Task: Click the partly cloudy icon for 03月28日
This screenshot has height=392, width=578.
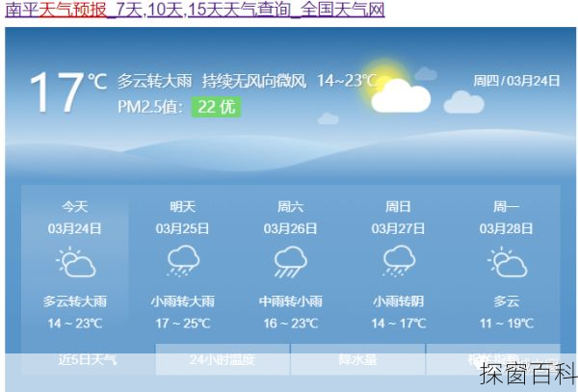Action: click(507, 262)
